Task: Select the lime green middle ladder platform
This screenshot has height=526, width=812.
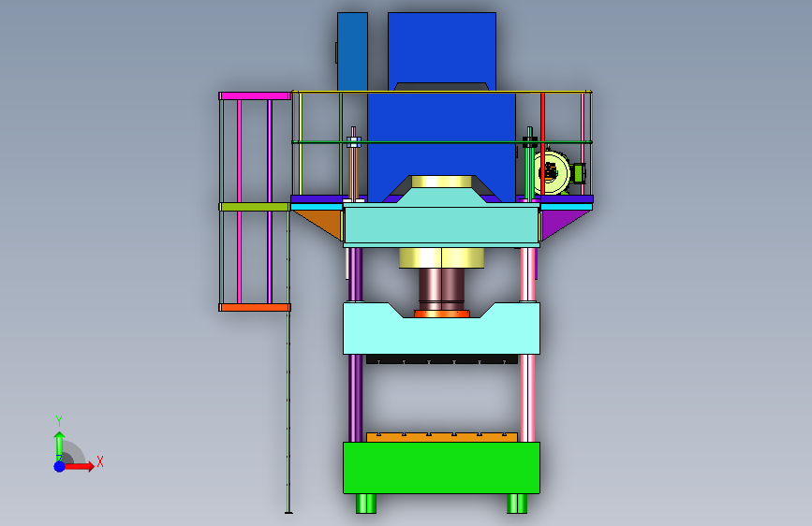Action: click(x=254, y=207)
